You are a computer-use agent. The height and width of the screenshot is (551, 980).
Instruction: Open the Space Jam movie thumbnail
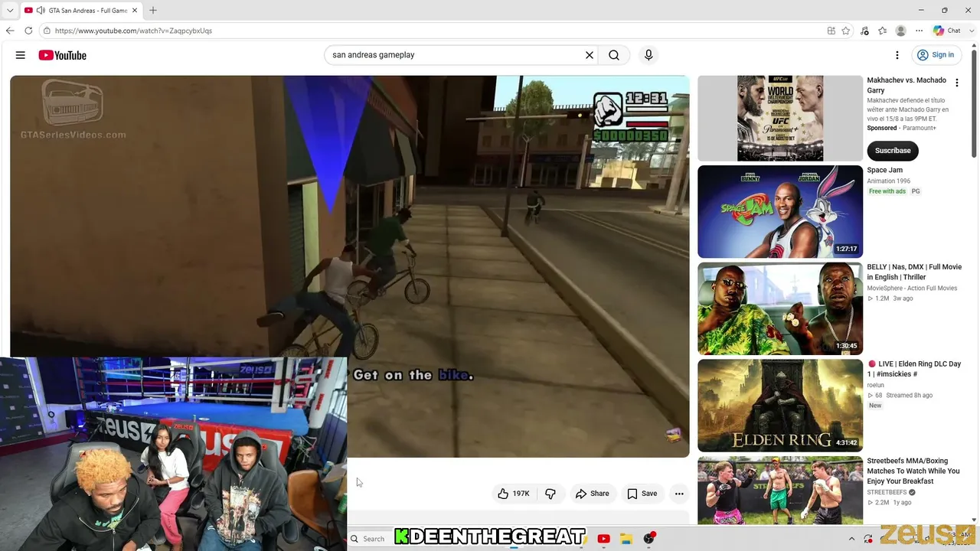[780, 212]
